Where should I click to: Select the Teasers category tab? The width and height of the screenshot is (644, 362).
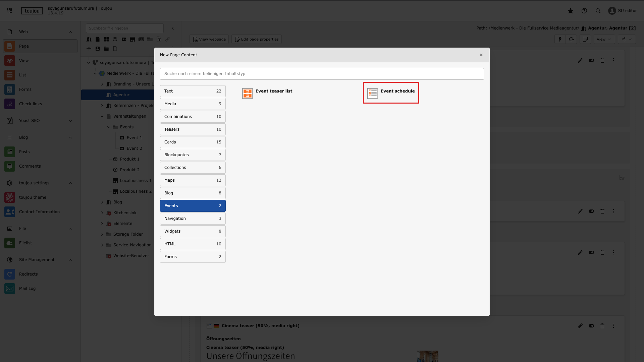point(193,129)
